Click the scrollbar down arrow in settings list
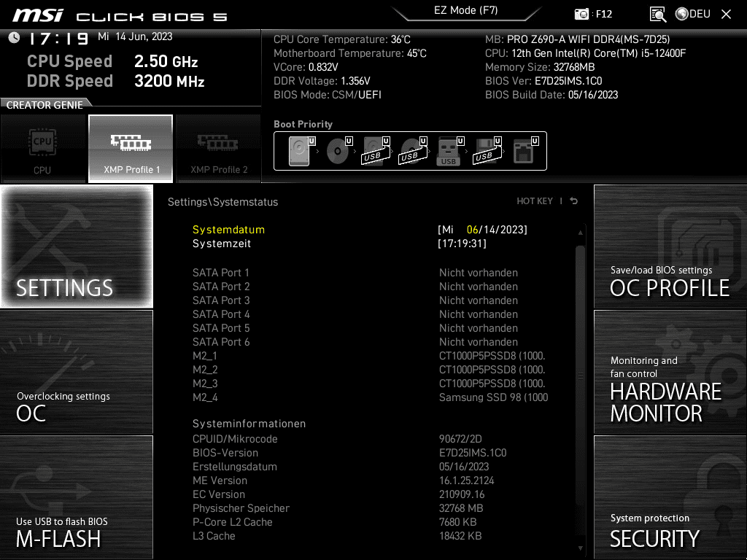This screenshot has height=560, width=747. [580, 548]
